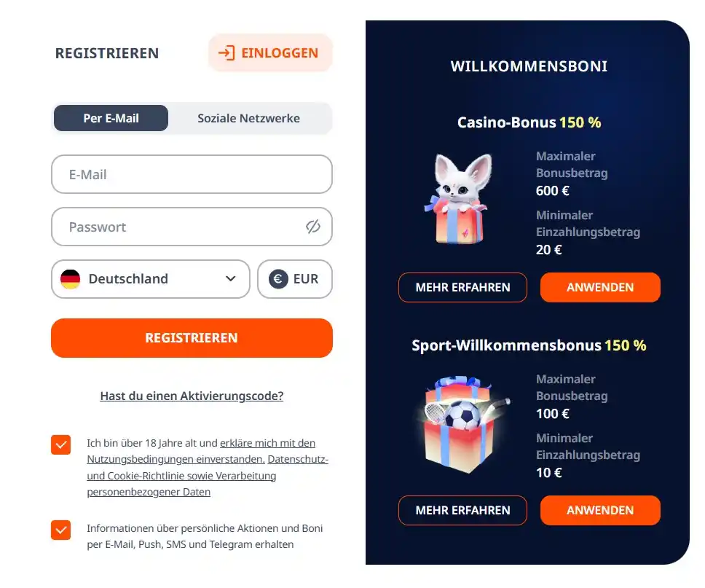Focus the E-Mail input field
705x588 pixels.
(x=192, y=175)
